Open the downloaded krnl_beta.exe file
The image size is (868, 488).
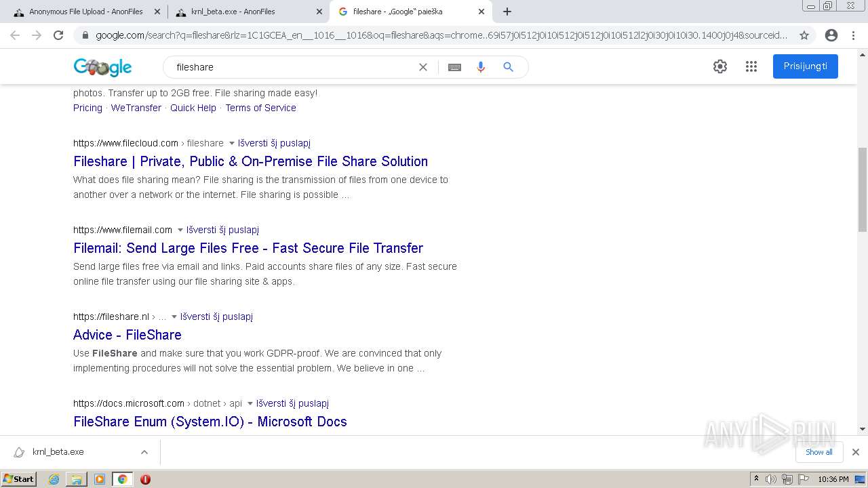pyautogui.click(x=58, y=452)
